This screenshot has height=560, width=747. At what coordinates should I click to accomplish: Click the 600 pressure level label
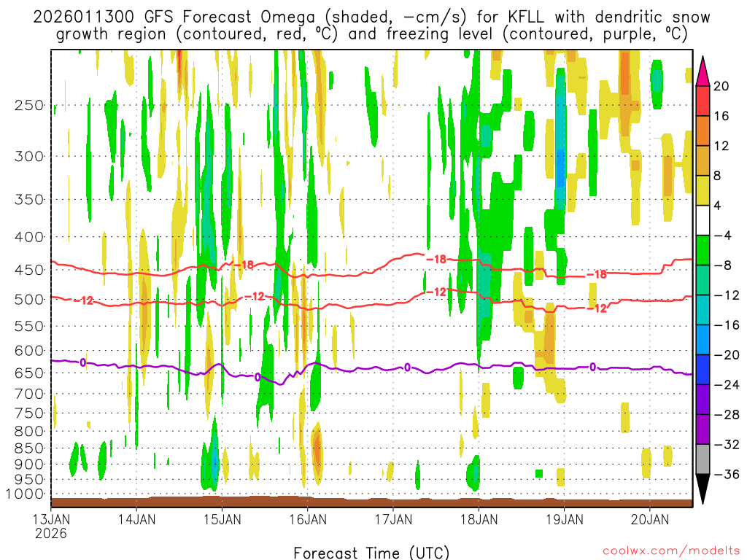(x=29, y=351)
